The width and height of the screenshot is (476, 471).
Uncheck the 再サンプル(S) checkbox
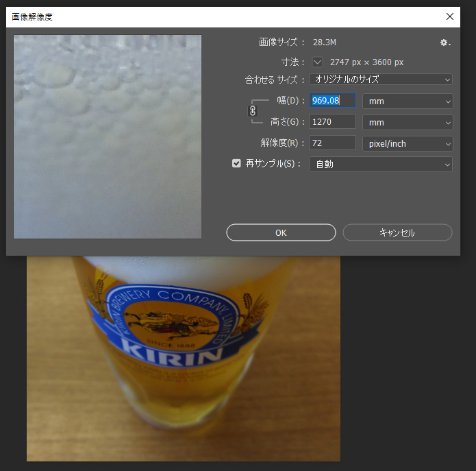click(x=236, y=163)
